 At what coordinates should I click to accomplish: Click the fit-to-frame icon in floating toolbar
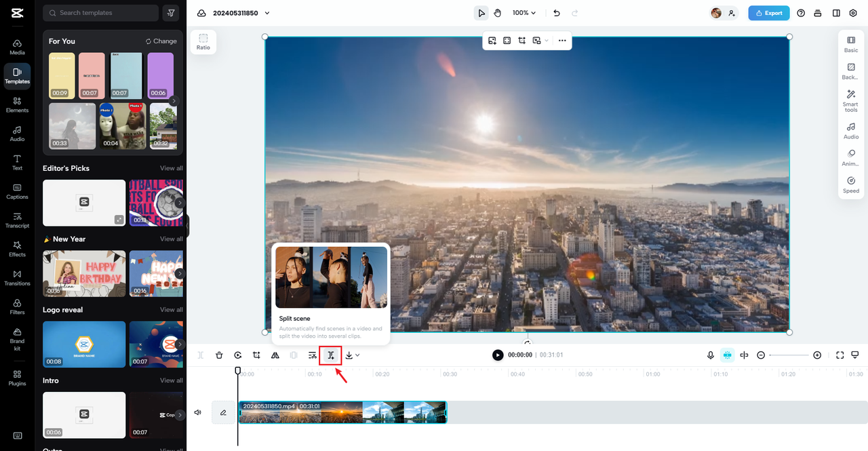pos(507,41)
